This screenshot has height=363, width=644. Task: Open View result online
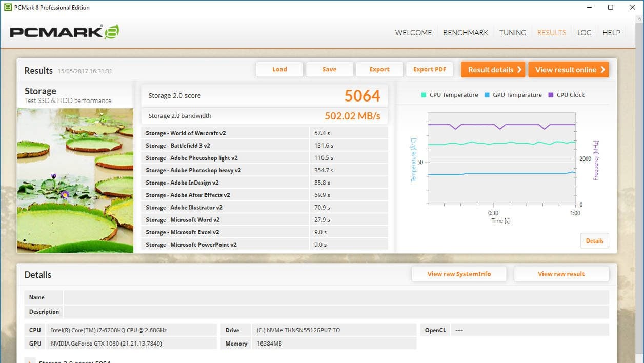568,70
